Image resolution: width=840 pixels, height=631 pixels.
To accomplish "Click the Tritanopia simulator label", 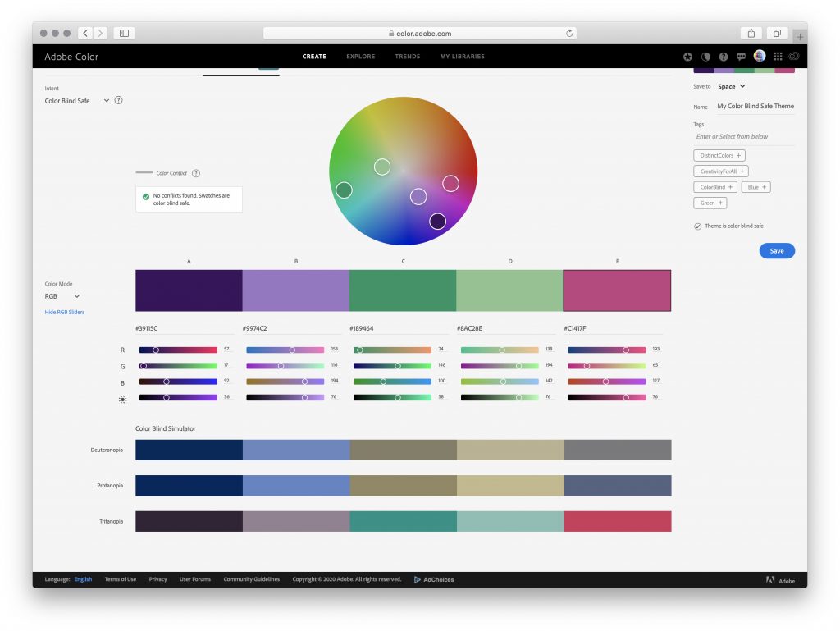I will (x=111, y=521).
